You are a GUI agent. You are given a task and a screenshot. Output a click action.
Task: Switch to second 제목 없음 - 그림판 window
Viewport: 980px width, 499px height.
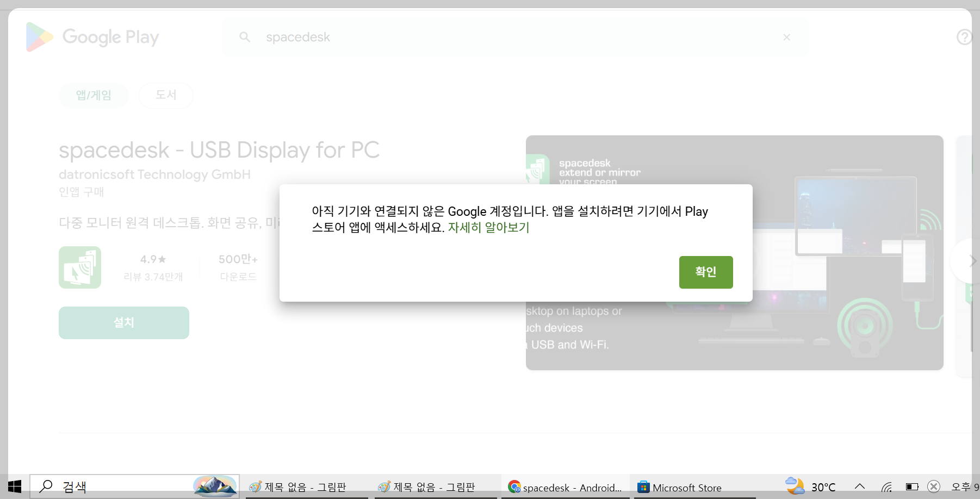pyautogui.click(x=435, y=487)
